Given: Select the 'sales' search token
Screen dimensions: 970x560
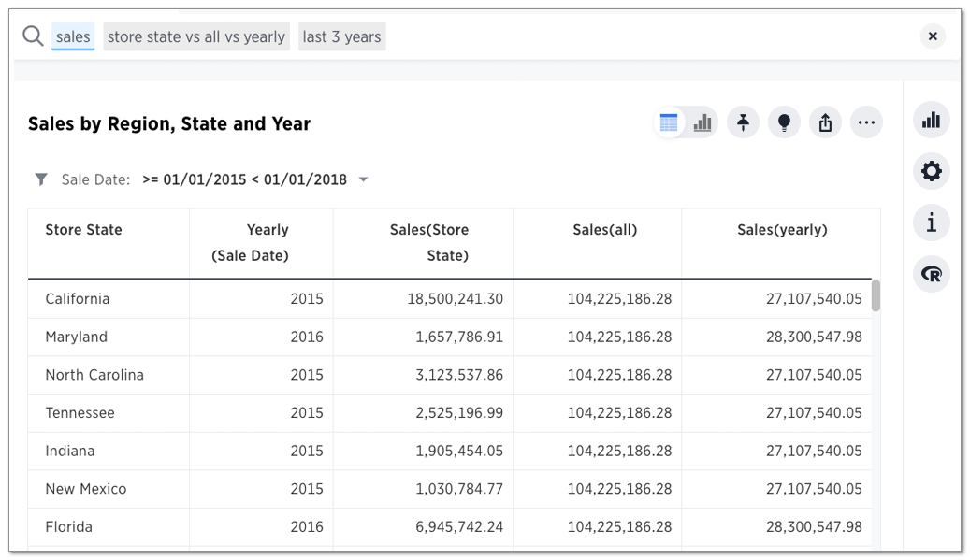Looking at the screenshot, I should point(73,36).
